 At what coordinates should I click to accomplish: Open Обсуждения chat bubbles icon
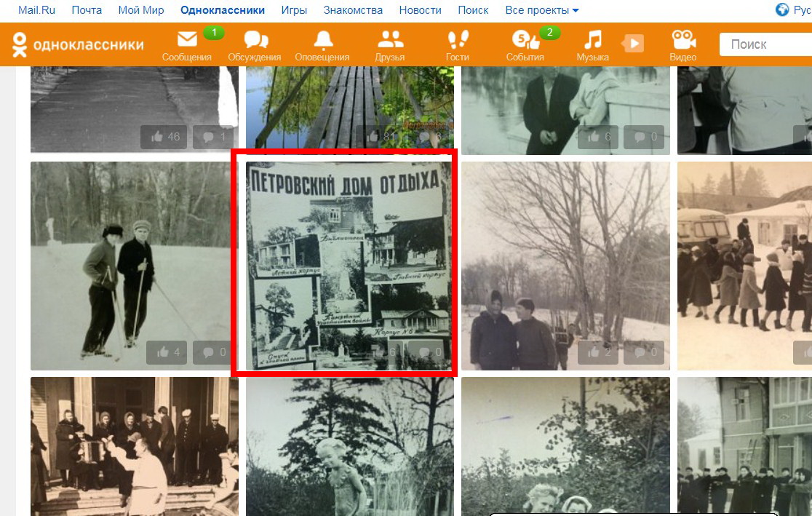pyautogui.click(x=255, y=40)
